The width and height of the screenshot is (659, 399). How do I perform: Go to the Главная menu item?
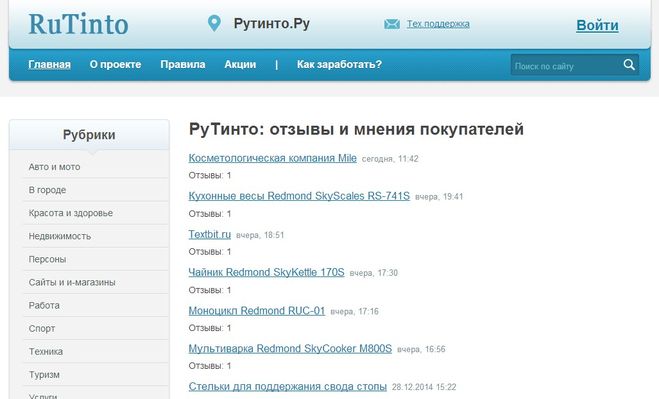49,64
